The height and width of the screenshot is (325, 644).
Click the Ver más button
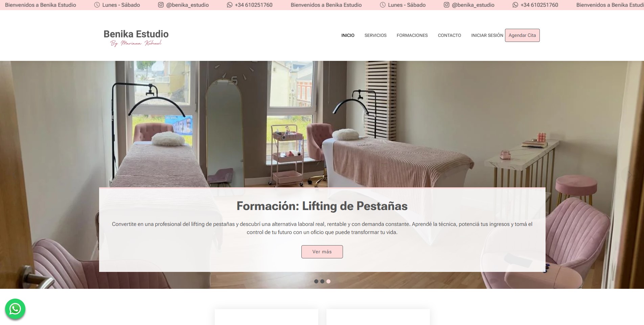pyautogui.click(x=322, y=252)
